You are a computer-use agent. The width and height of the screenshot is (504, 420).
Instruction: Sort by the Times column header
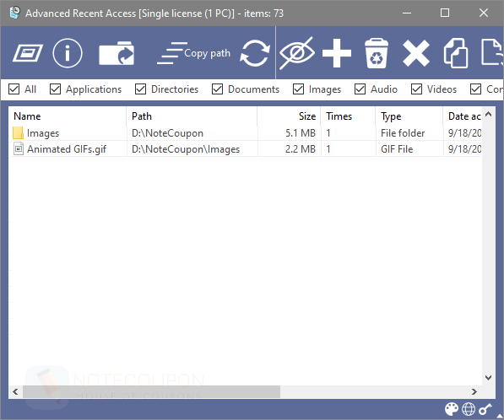pyautogui.click(x=348, y=116)
